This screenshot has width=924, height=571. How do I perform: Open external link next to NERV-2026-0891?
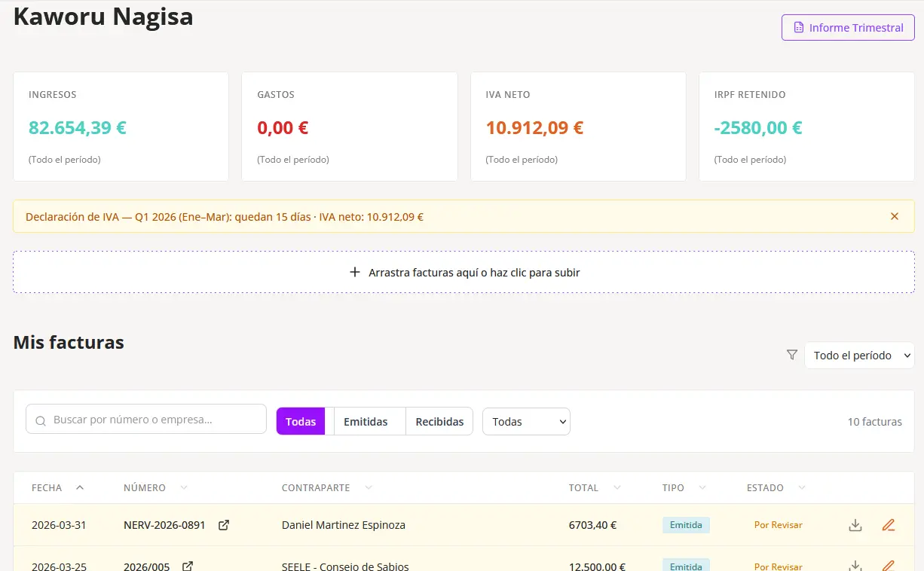point(224,525)
